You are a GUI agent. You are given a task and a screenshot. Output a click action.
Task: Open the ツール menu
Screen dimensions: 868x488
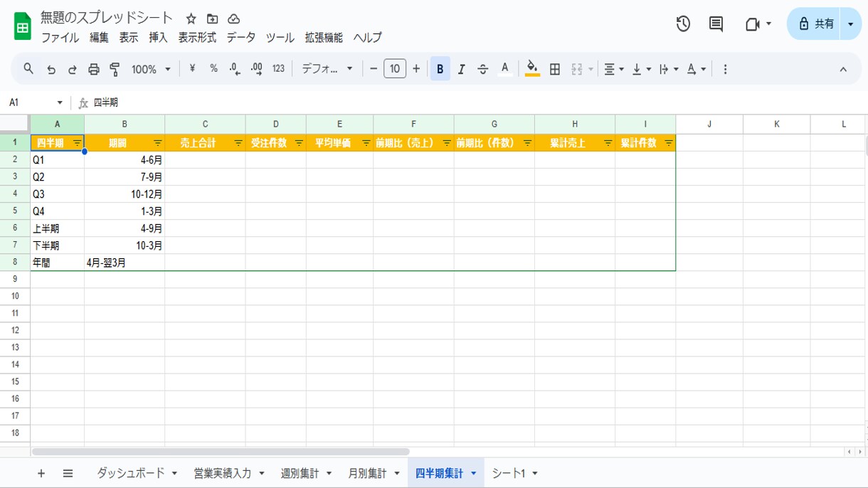(280, 38)
